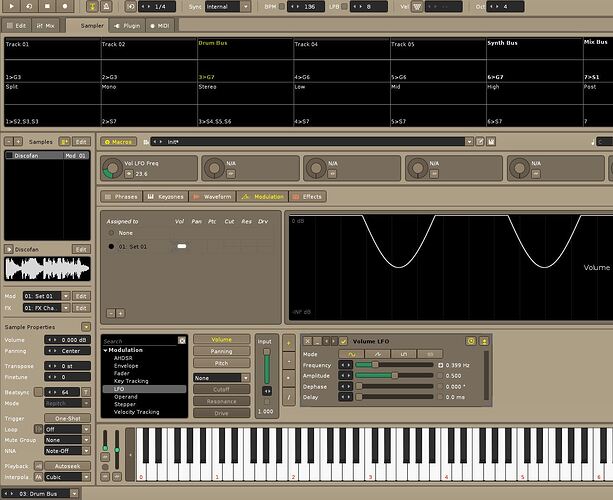Select the Panning modulation target button

click(221, 351)
